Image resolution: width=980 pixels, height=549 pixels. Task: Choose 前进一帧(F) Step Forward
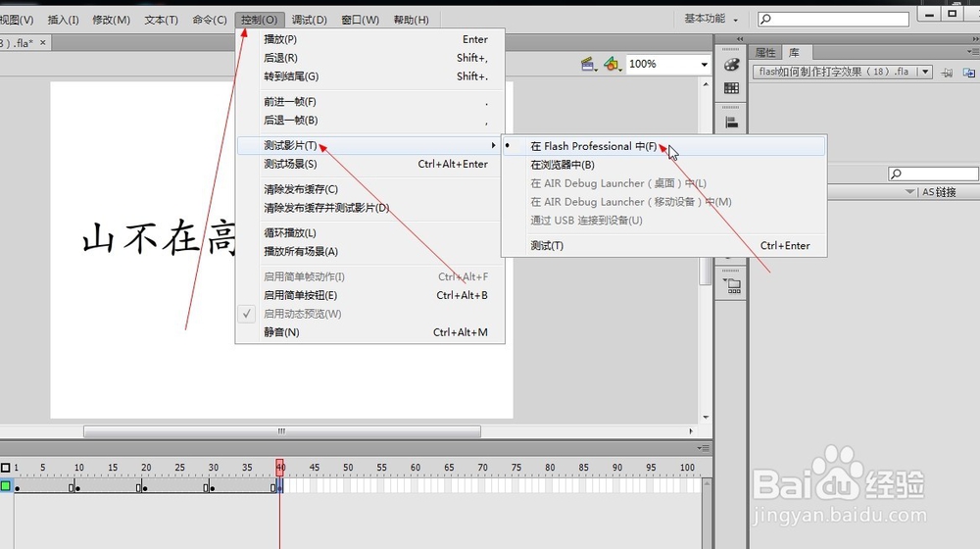(x=370, y=101)
